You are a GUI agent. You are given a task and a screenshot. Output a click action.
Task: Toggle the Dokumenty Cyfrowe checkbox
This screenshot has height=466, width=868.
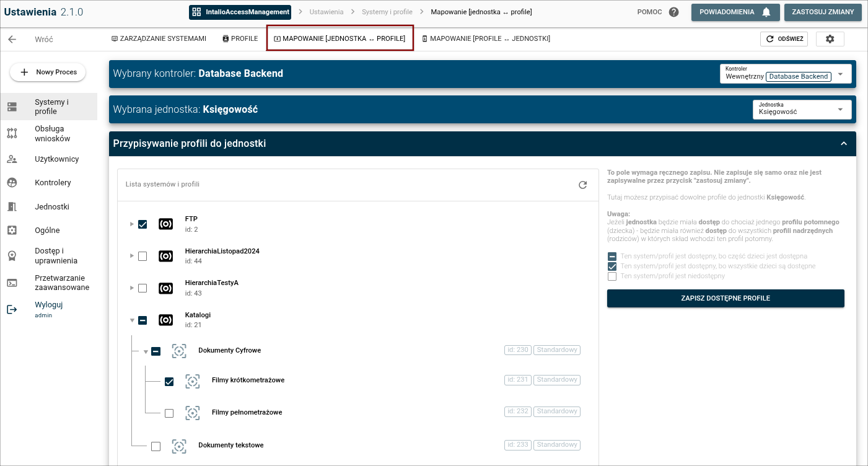(x=156, y=351)
